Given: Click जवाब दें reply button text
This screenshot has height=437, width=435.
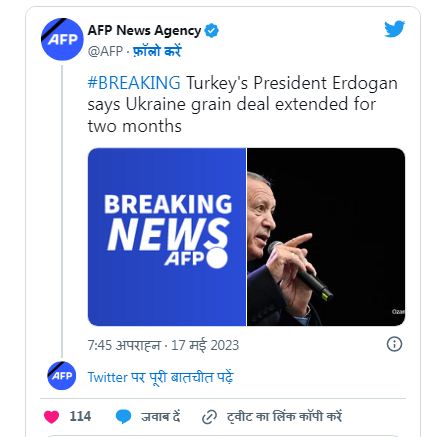Looking at the screenshot, I should (160, 417).
